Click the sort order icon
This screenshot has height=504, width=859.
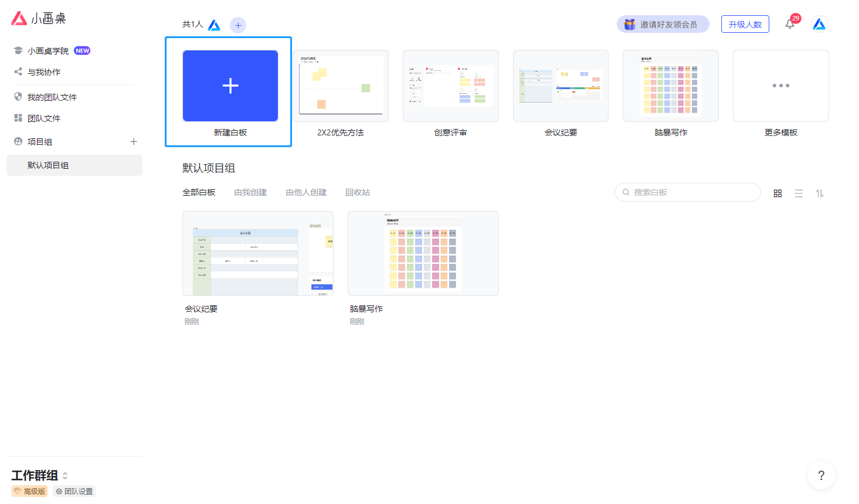[x=820, y=193]
